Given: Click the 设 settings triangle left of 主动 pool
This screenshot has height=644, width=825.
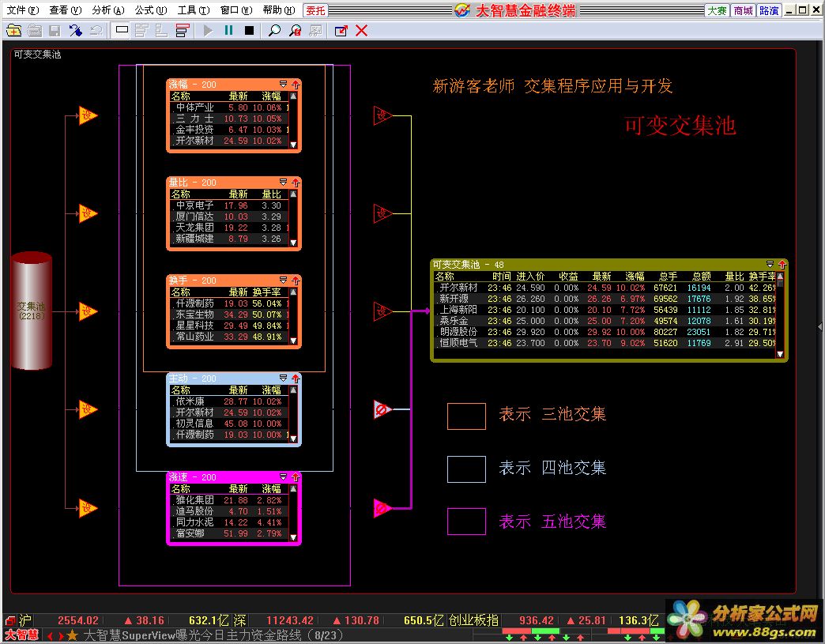Looking at the screenshot, I should [x=88, y=409].
